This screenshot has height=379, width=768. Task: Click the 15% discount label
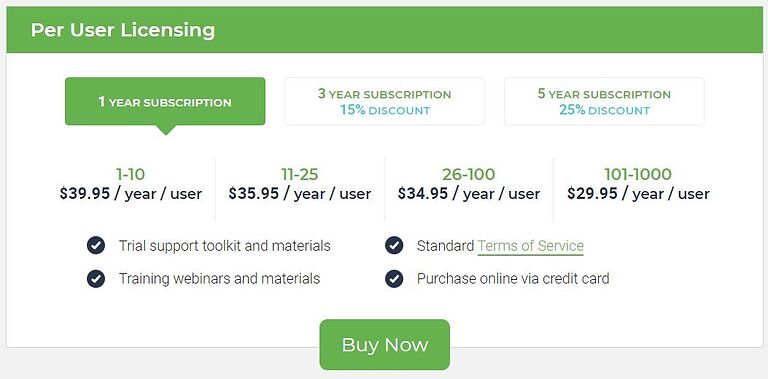(x=385, y=110)
